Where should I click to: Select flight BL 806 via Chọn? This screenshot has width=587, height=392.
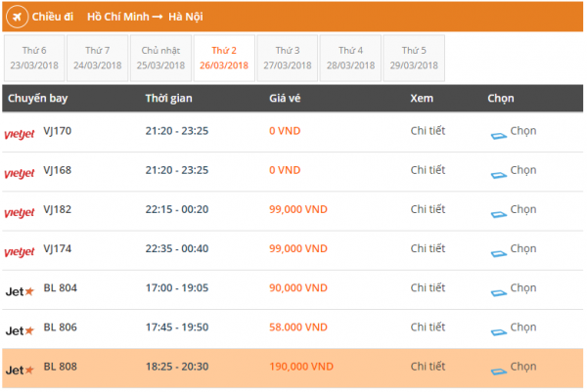(x=523, y=327)
